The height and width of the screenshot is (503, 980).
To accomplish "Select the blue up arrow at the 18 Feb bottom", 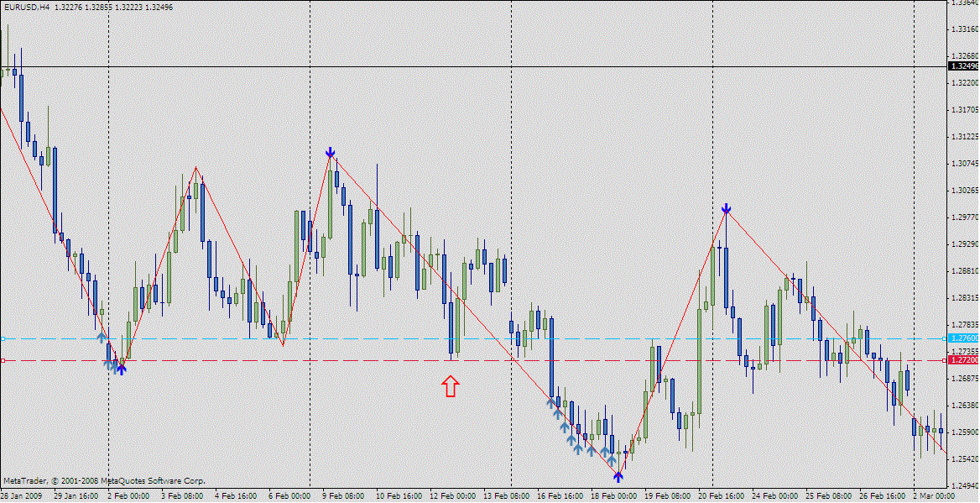I will tap(618, 477).
